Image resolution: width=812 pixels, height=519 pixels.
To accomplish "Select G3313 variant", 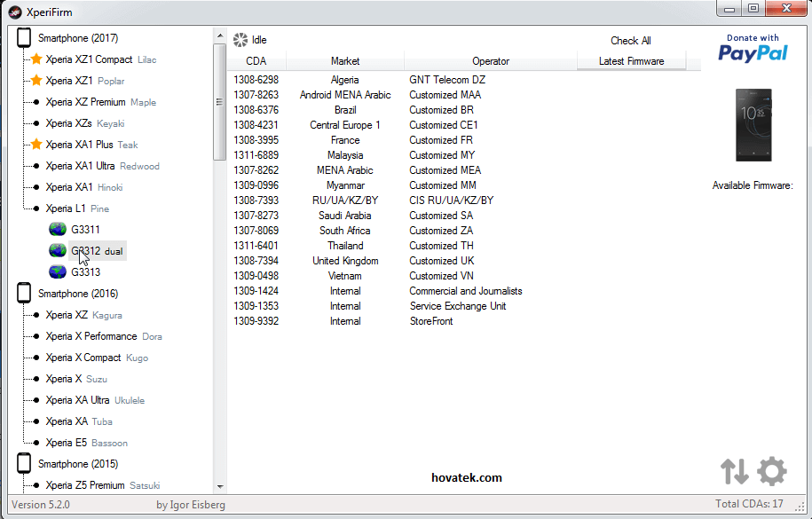I will [x=85, y=272].
